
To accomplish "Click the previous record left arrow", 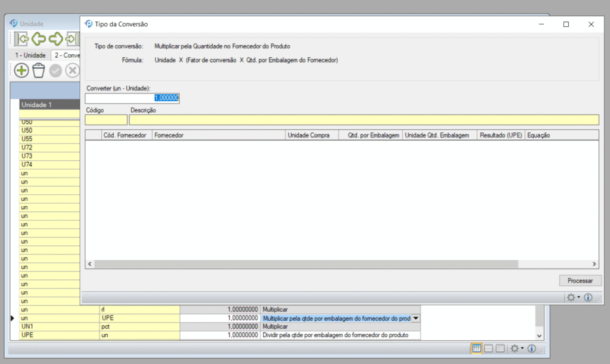I will point(39,40).
